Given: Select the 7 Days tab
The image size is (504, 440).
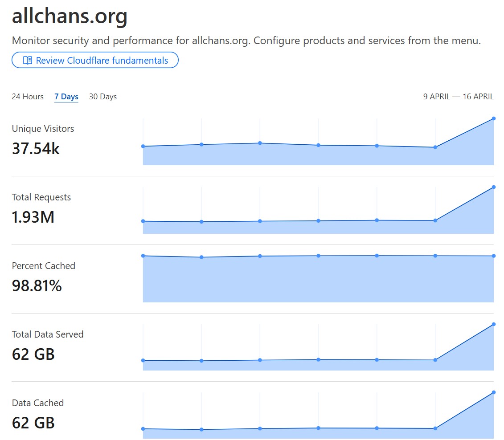Looking at the screenshot, I should click(x=66, y=97).
